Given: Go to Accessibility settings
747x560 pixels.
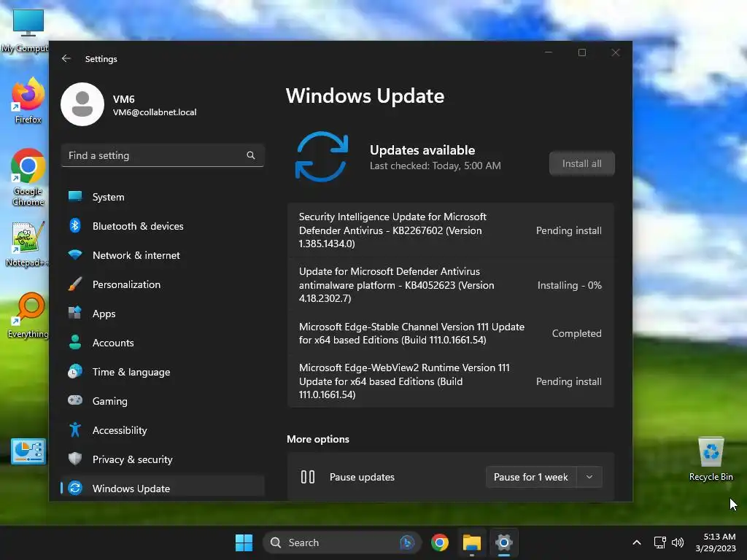Looking at the screenshot, I should tap(163, 429).
